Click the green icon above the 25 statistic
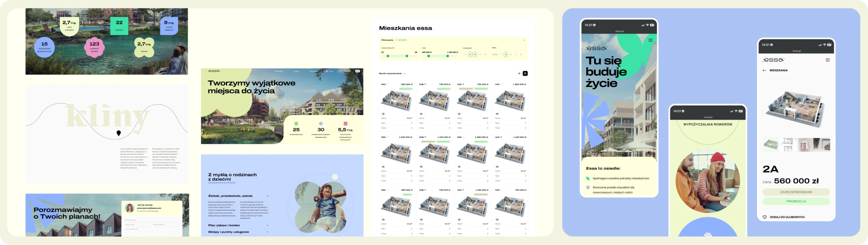This screenshot has height=245, width=868. click(x=296, y=124)
